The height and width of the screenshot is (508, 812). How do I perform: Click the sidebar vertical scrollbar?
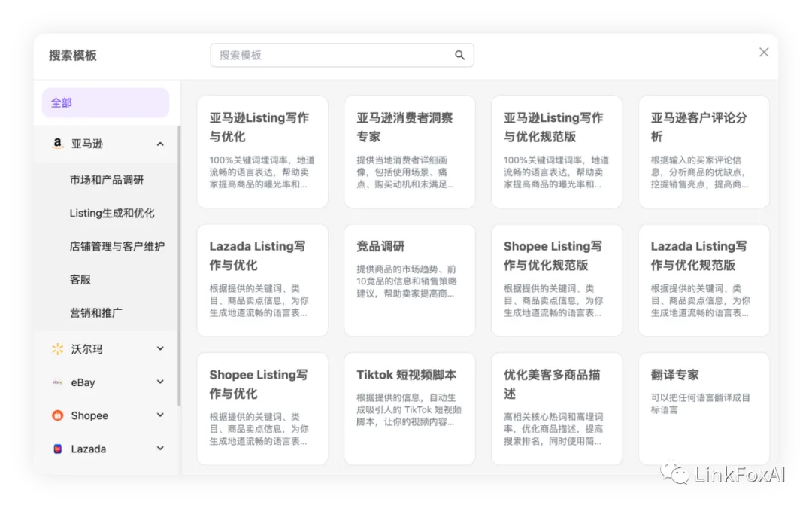tap(179, 266)
